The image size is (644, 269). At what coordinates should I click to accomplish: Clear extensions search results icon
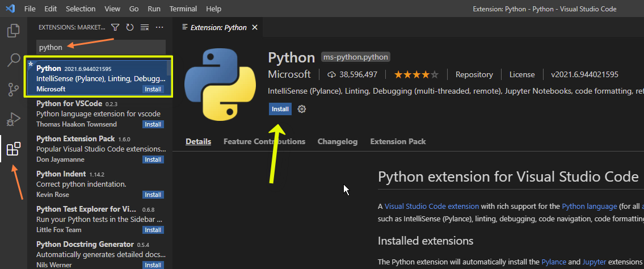(145, 27)
